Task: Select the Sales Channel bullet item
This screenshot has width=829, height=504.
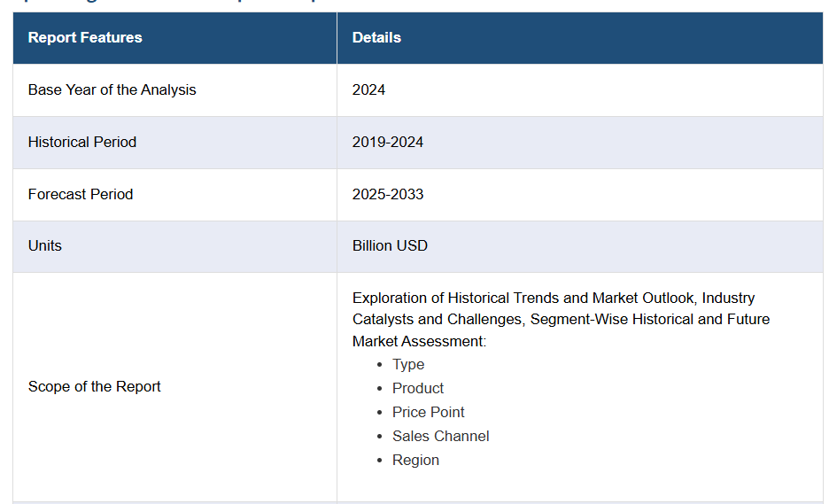Action: [440, 436]
